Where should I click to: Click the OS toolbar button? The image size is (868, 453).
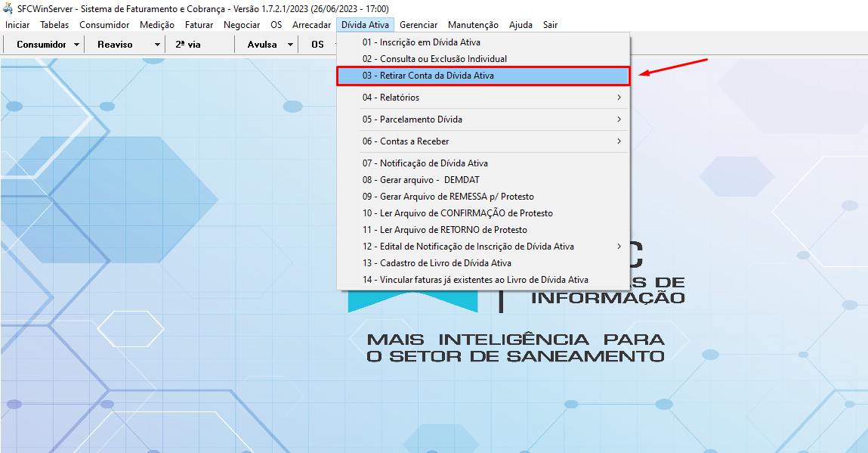point(317,44)
